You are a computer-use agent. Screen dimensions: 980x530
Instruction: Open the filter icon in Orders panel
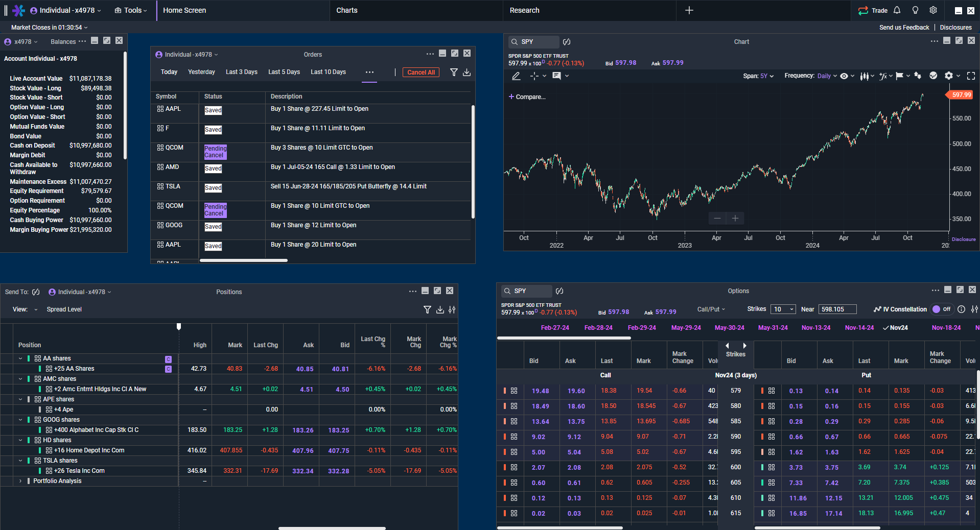(x=454, y=73)
